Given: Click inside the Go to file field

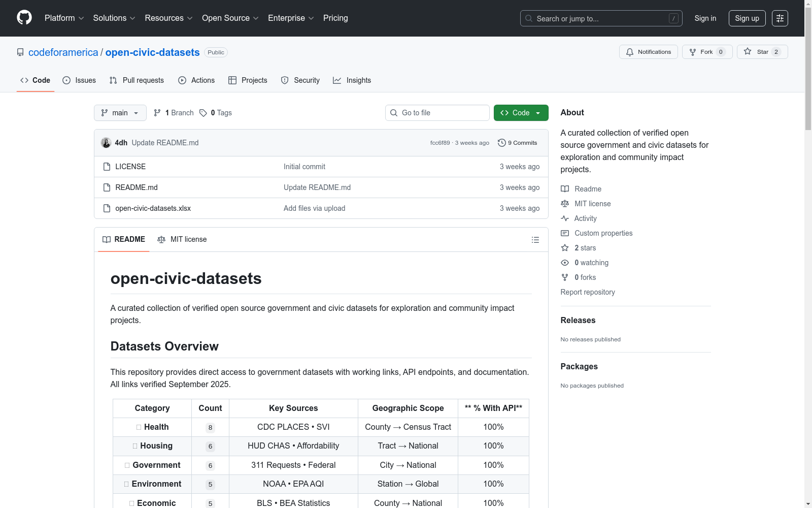Looking at the screenshot, I should [437, 113].
